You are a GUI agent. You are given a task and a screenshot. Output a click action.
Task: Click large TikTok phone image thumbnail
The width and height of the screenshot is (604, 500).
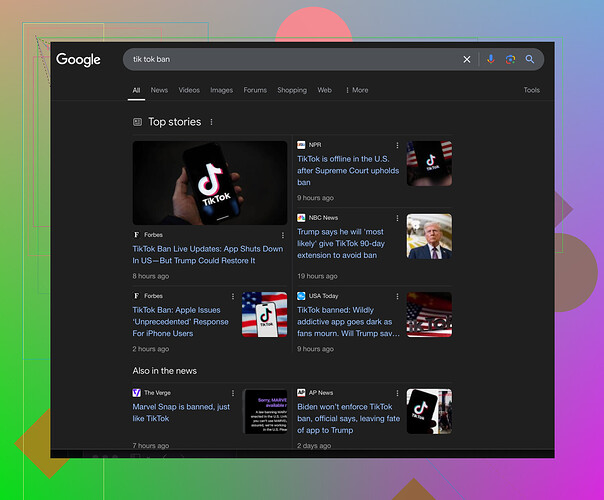tap(210, 183)
